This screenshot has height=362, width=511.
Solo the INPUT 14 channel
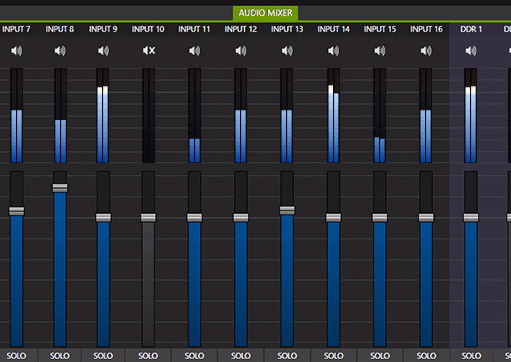point(333,356)
